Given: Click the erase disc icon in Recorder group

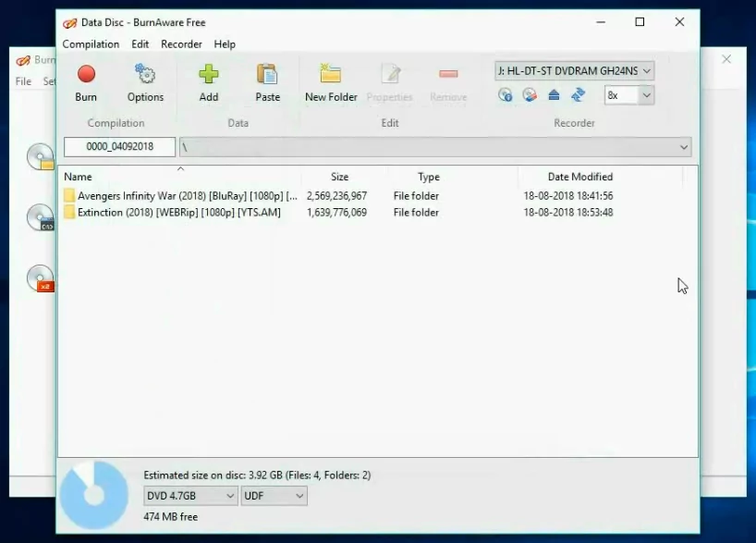Looking at the screenshot, I should pyautogui.click(x=530, y=94).
